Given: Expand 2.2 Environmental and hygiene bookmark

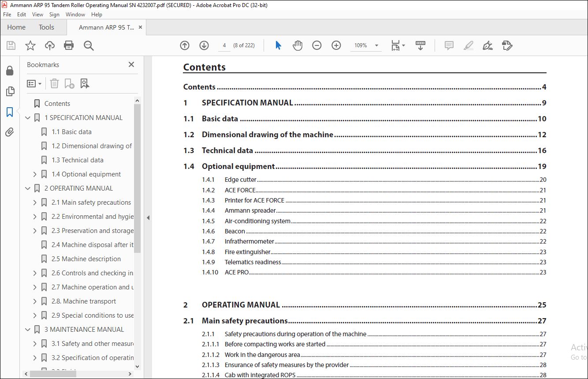Looking at the screenshot, I should pos(35,217).
